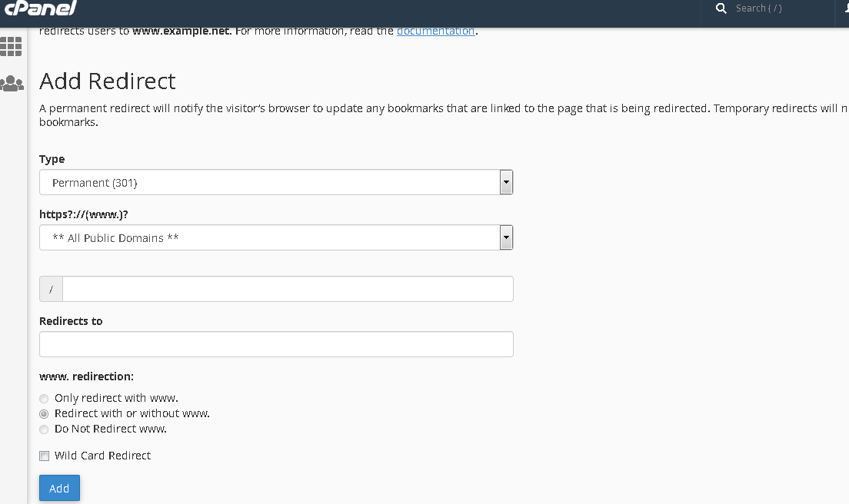
Task: Click the slash prefix box
Action: [x=50, y=288]
